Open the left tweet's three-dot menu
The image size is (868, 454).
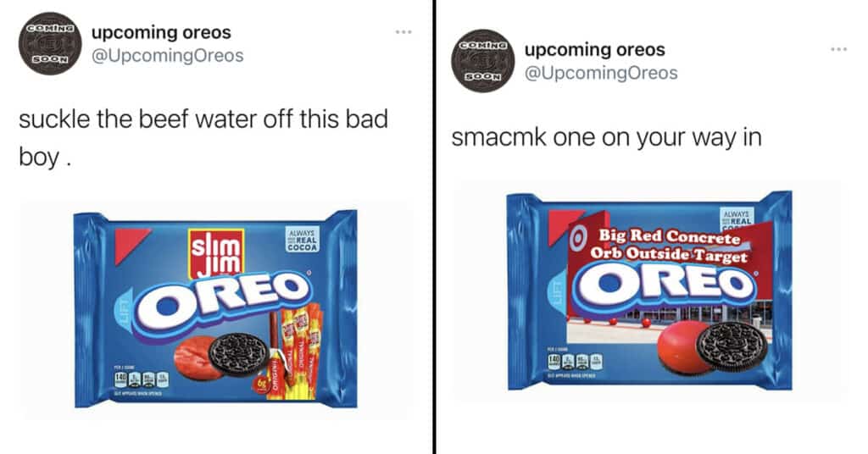click(x=403, y=33)
